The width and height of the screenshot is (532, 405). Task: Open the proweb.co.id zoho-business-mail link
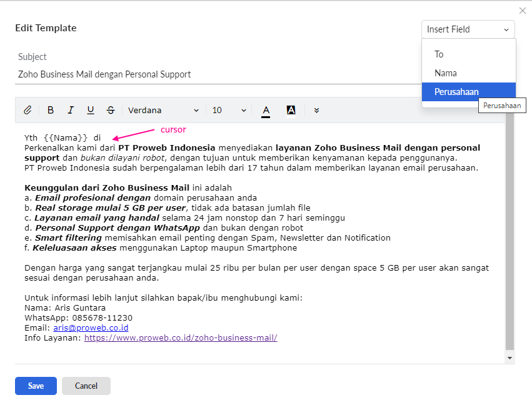(181, 338)
